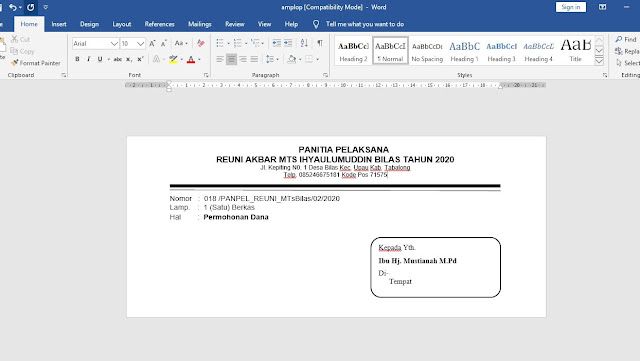
Task: Click Increase Indent icon
Action: (x=288, y=43)
